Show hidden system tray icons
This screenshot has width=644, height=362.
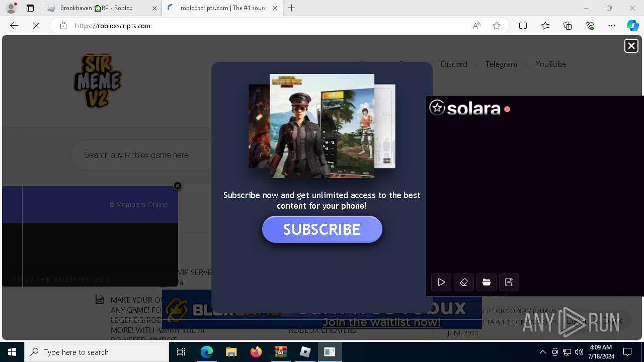542,352
